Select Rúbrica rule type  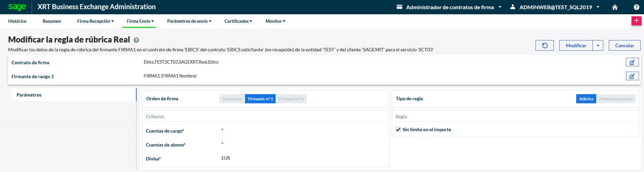(x=586, y=99)
